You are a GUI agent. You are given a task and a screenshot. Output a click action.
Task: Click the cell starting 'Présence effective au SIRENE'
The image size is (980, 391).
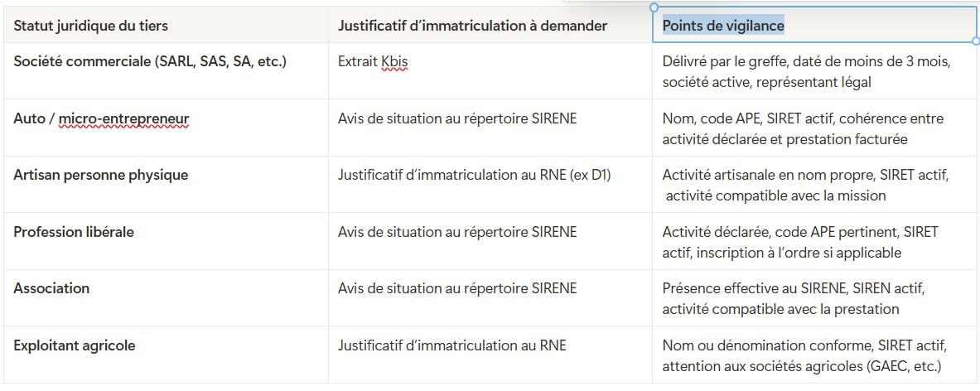pos(793,298)
